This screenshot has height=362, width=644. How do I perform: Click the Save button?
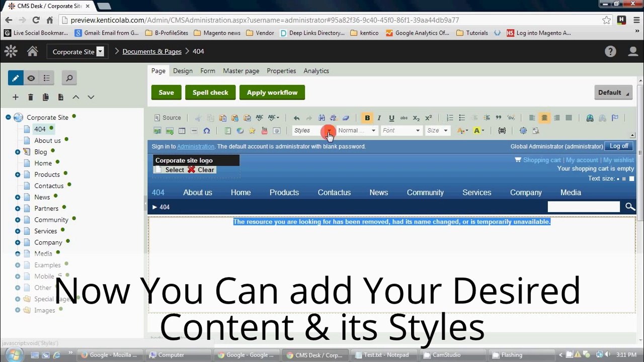166,93
